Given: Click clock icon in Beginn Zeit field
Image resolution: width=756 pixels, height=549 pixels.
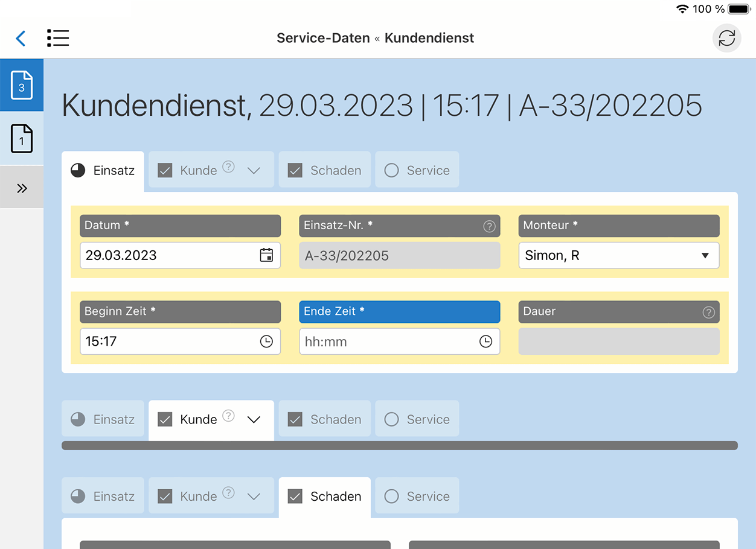Looking at the screenshot, I should [x=266, y=341].
